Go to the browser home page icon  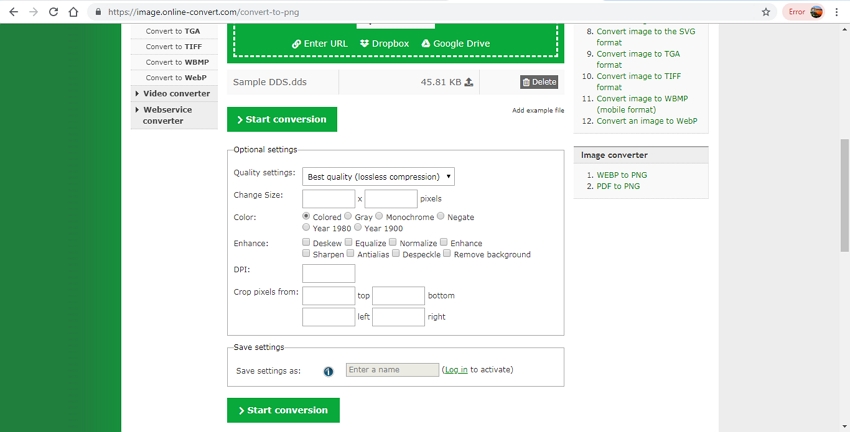[74, 12]
